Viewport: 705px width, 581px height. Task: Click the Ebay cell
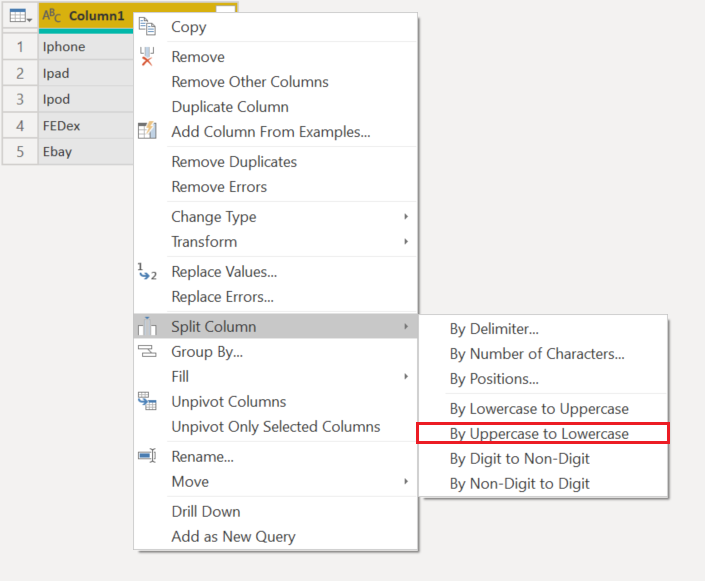click(x=86, y=152)
